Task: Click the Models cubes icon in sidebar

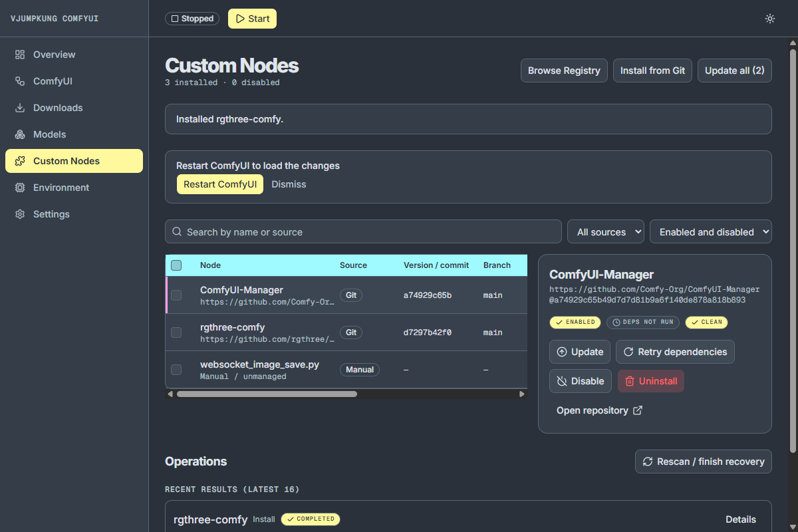Action: [20, 134]
